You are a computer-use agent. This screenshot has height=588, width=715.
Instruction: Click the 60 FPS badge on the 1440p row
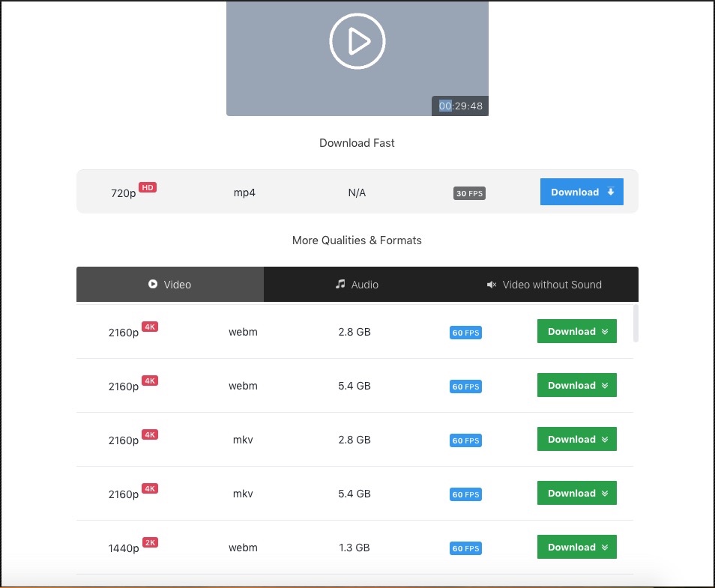tap(465, 548)
